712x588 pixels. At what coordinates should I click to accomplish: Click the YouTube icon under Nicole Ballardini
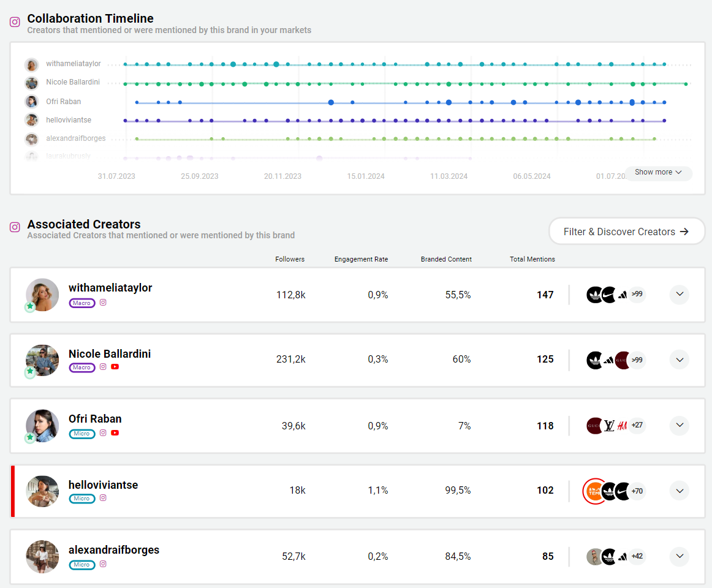(x=115, y=367)
